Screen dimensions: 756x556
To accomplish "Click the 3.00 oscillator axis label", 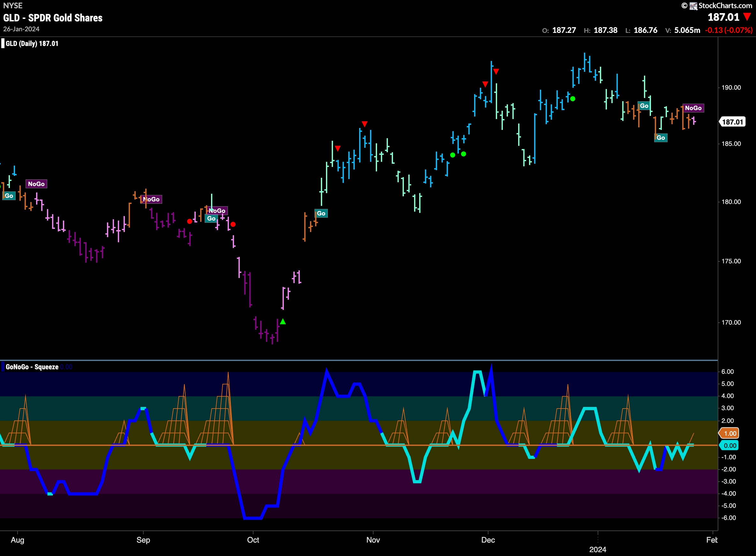I will tap(727, 408).
